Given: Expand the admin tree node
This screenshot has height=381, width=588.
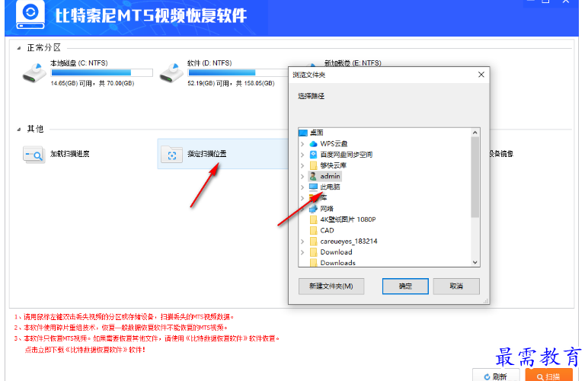Looking at the screenshot, I should click(x=302, y=176).
